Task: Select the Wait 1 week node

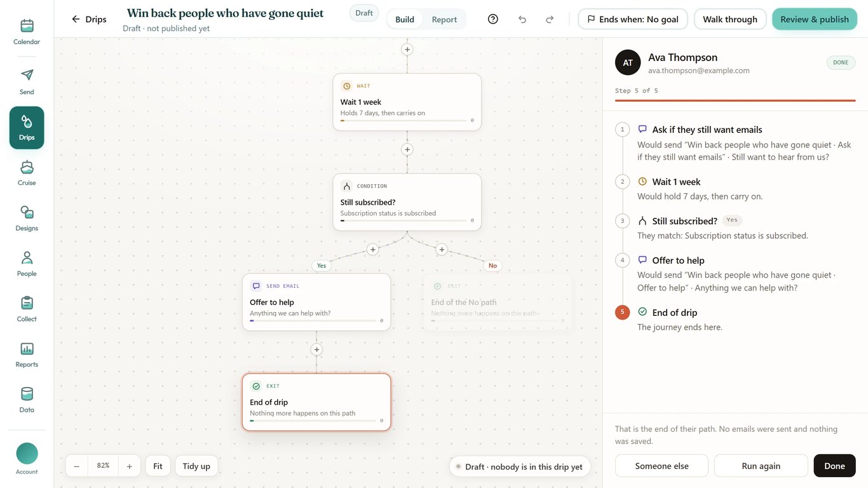Action: coord(407,102)
